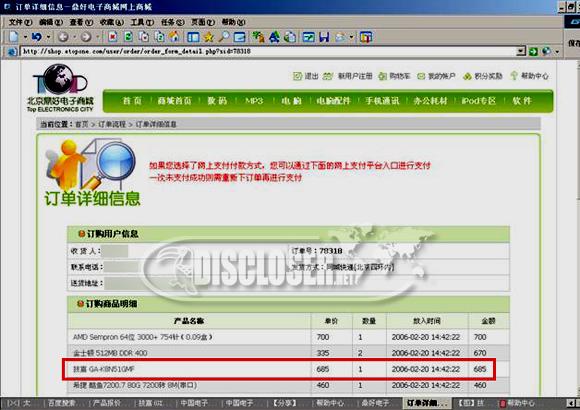The width and height of the screenshot is (580, 410).
Task: Click the 7200.7 80G hard drive product name
Action: (x=135, y=385)
